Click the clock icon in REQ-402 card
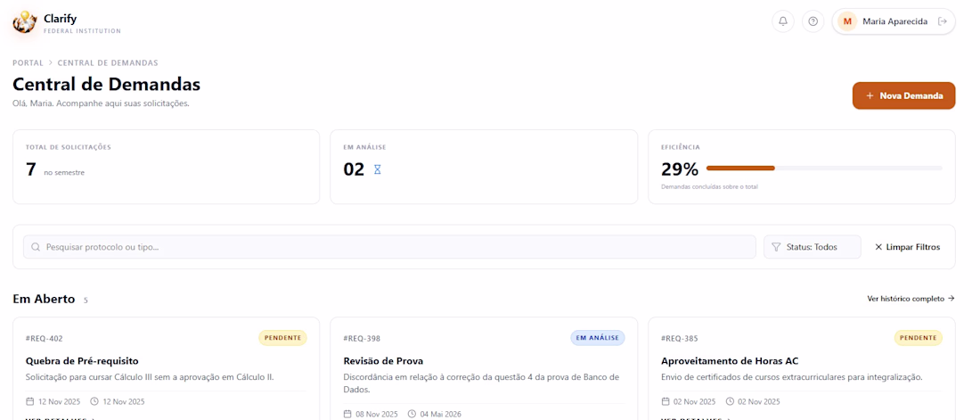This screenshot has height=420, width=980. 94,401
